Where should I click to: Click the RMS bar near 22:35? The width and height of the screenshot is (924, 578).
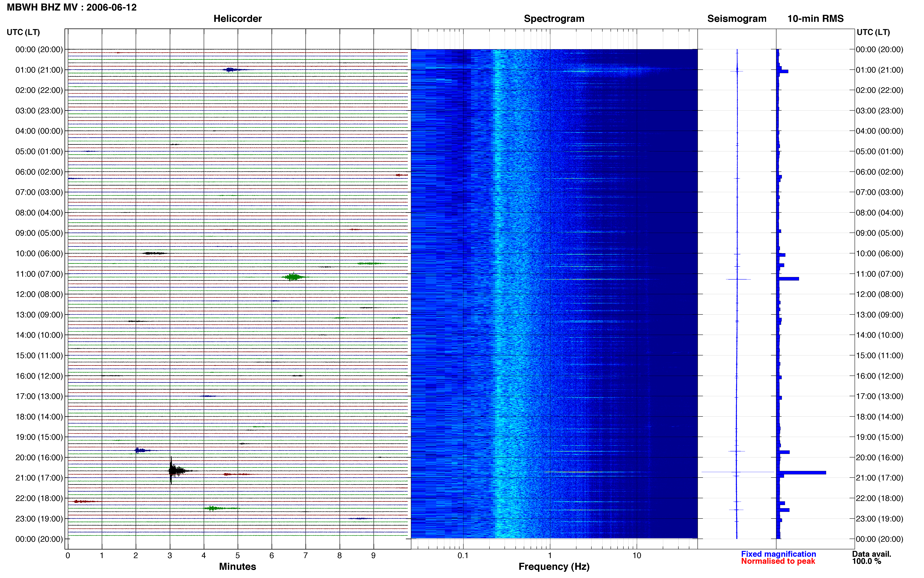pos(783,510)
